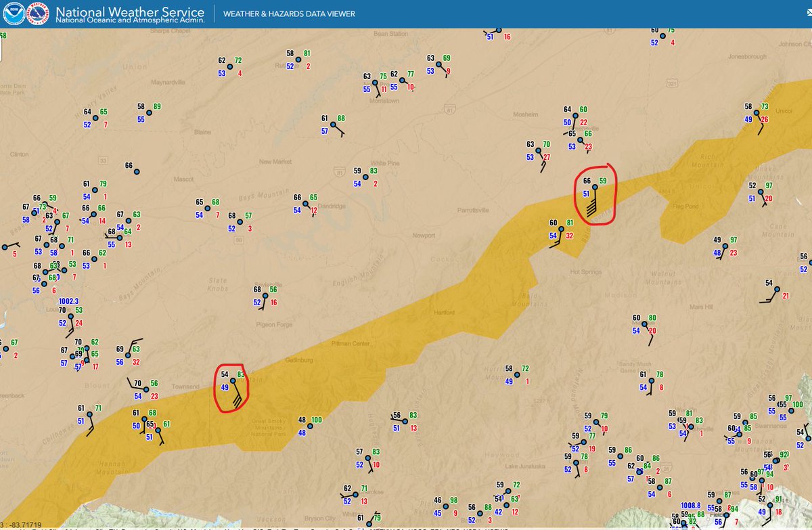
Task: Click the US 321 highway shield marker
Action: click(672, 83)
